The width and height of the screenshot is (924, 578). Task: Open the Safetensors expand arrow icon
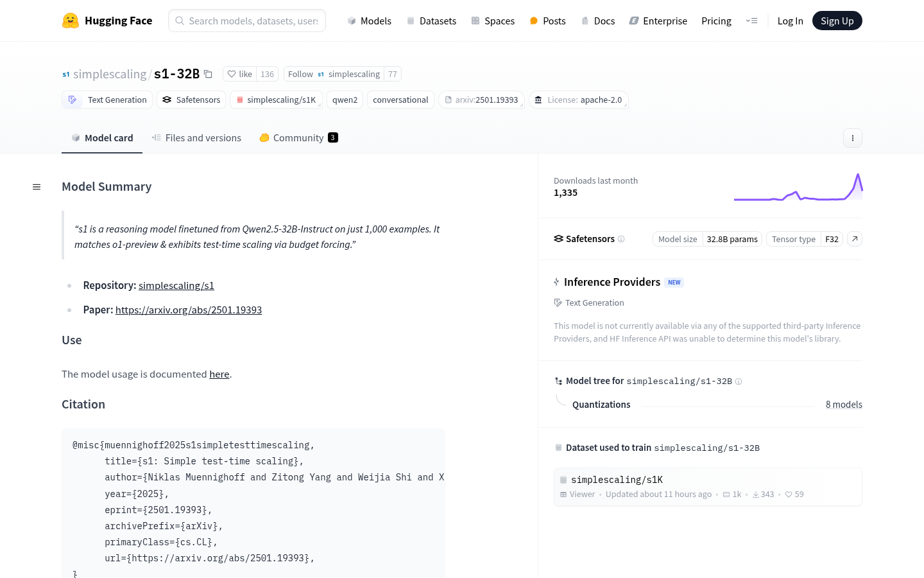coord(855,239)
